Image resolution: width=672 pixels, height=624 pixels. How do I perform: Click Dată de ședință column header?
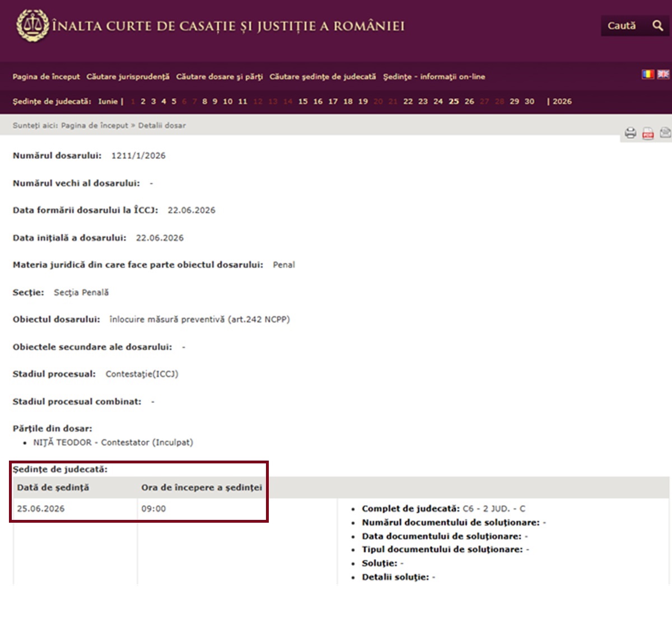click(53, 487)
